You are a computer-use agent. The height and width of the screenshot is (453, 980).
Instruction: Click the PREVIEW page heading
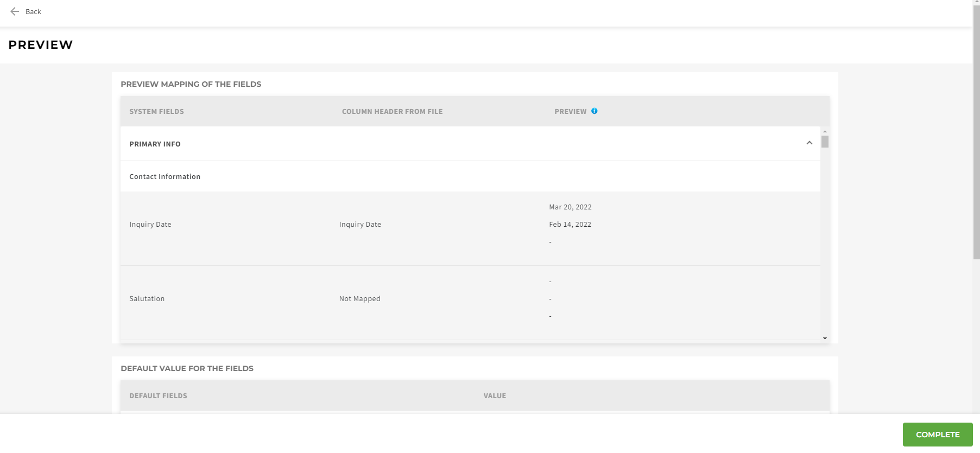[x=41, y=45]
